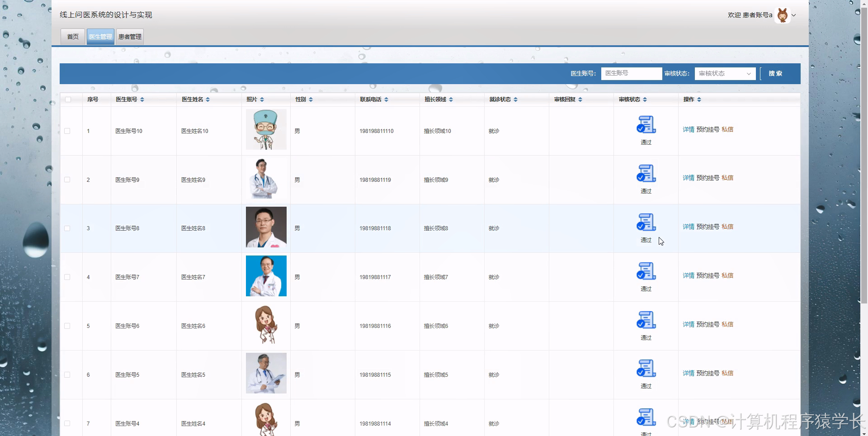Screen dimensions: 868x436
Task: Open 详情 for 医生账号9
Action: coord(689,178)
